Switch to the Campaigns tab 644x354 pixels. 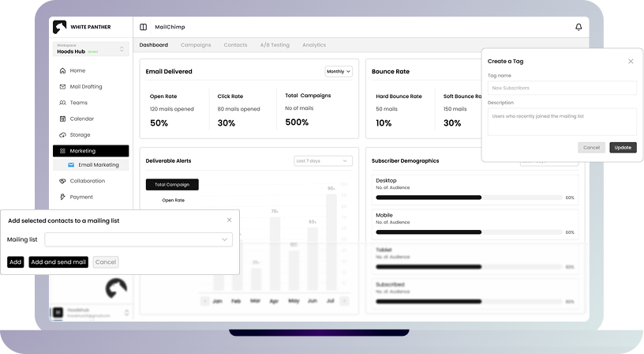click(196, 45)
